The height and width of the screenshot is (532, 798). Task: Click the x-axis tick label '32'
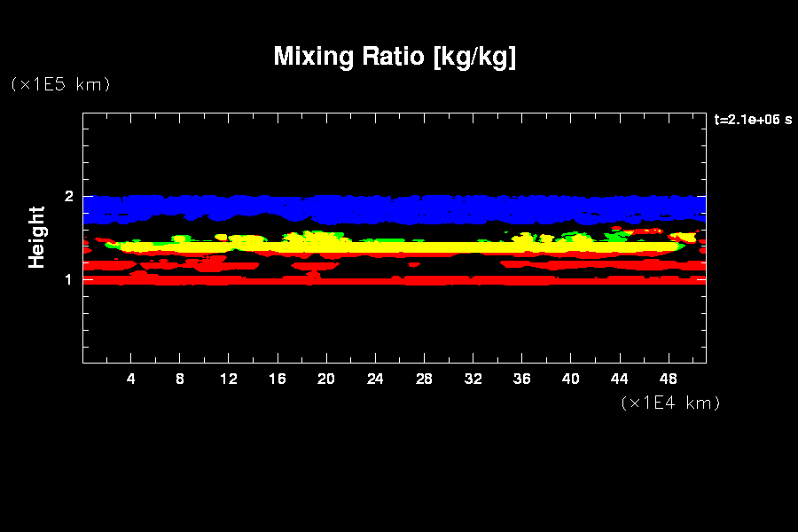[473, 379]
